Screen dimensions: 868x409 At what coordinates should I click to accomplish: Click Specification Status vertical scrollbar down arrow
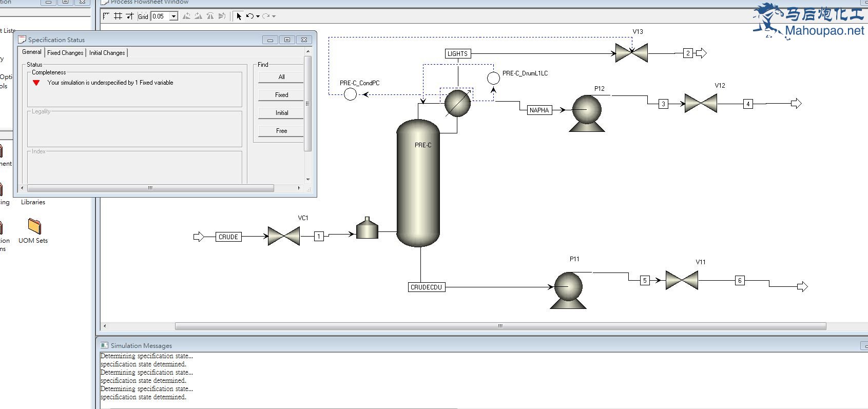(308, 179)
